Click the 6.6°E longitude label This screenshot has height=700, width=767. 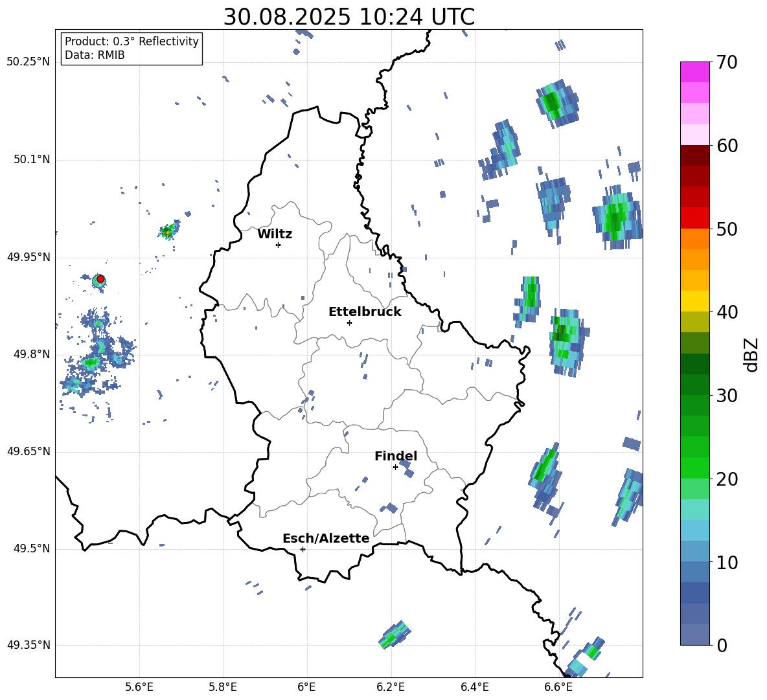click(558, 687)
